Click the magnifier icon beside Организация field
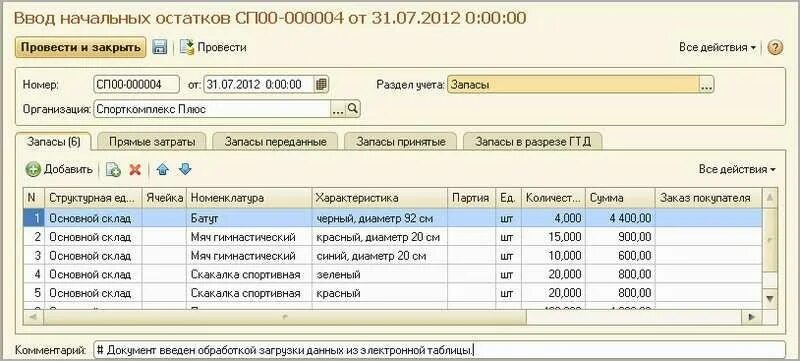Screen dimensions: 800x361 353,109
